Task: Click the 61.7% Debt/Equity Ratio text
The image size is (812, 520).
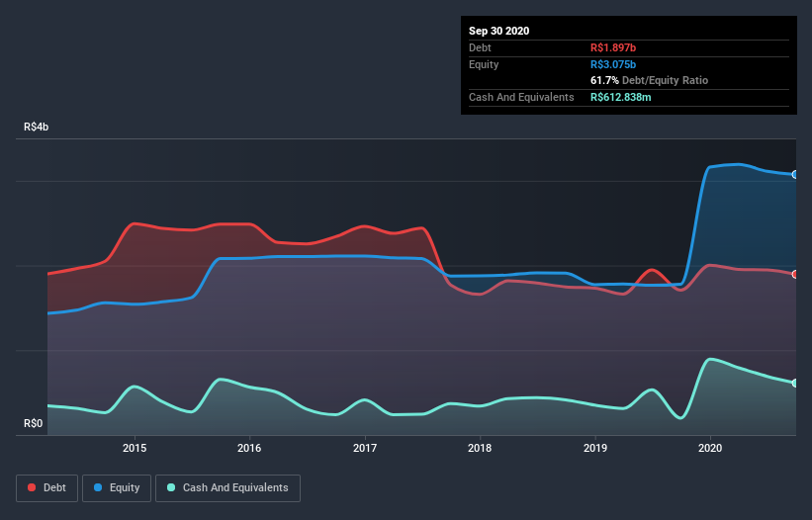Action: [650, 80]
